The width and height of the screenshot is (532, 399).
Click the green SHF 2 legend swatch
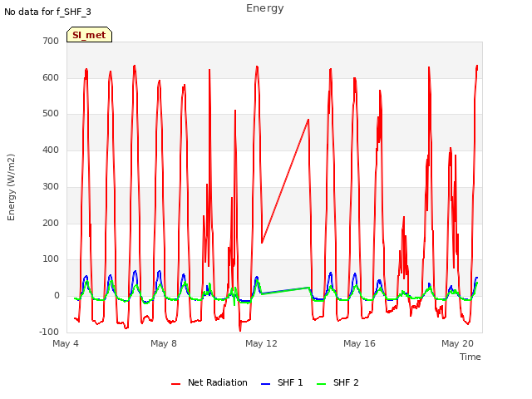[x=321, y=384]
